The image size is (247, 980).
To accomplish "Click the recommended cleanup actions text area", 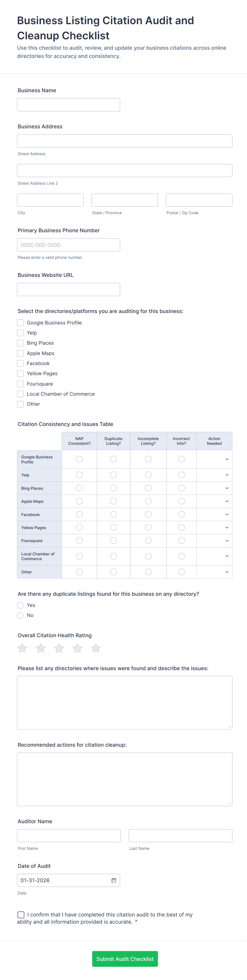I will pos(125,779).
